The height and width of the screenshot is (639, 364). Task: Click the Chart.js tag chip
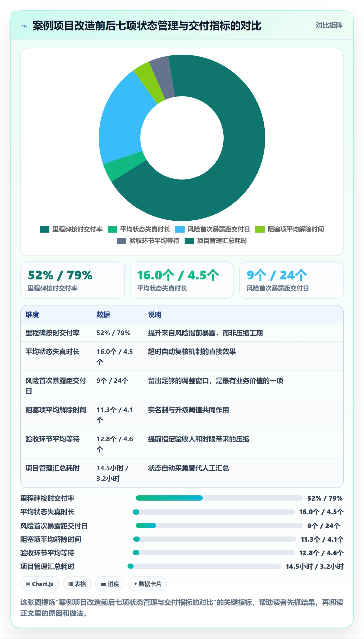pos(40,584)
